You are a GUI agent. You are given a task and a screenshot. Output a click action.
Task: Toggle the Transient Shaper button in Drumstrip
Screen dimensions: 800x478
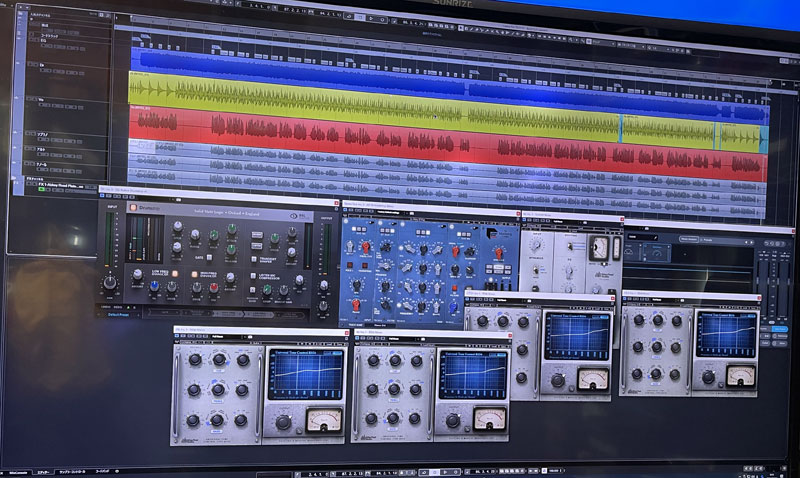coord(254,259)
